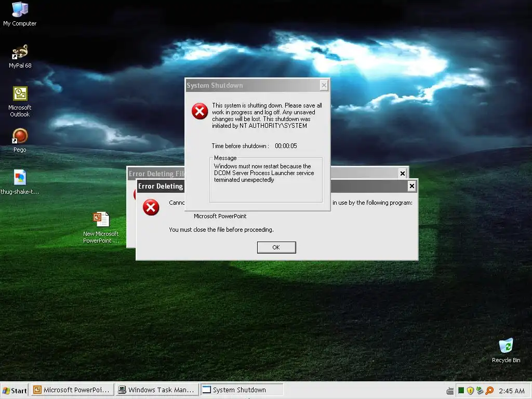Select the MyPal 68 browser shortcut

[x=20, y=56]
